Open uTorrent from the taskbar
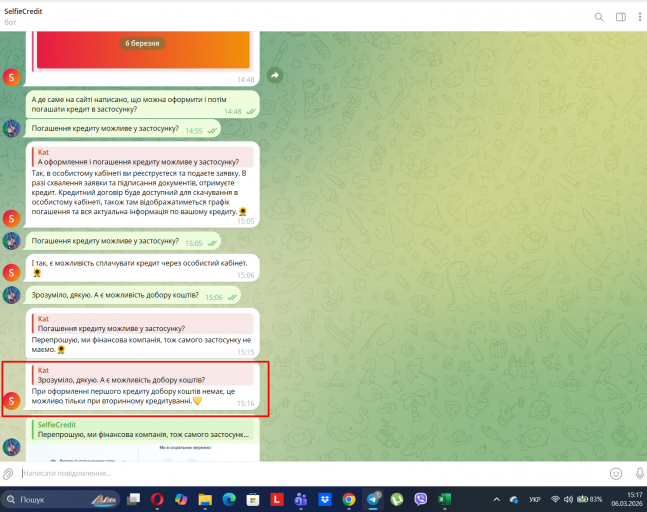The width and height of the screenshot is (647, 512). pyautogui.click(x=397, y=500)
